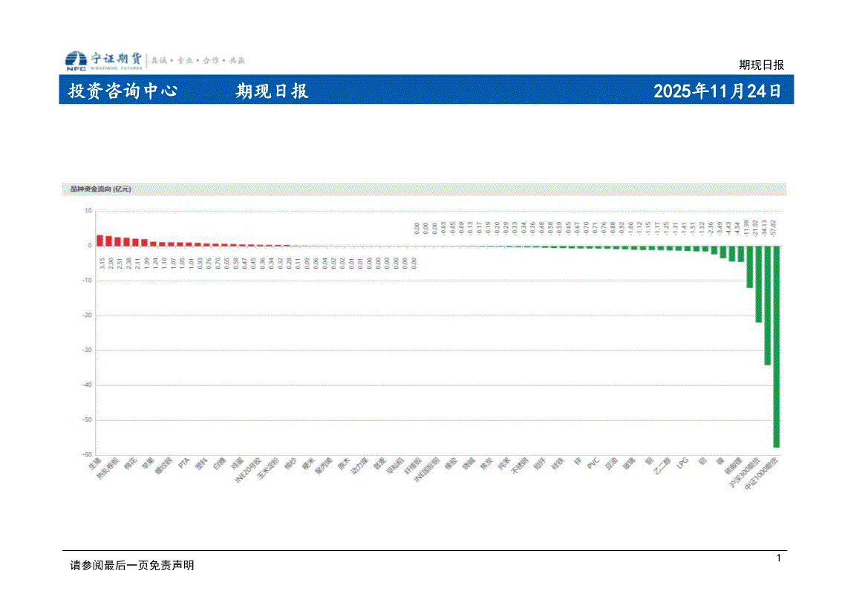Click the 请参阅最后一页免责声明 footer link
868x614 pixels.
(x=131, y=565)
